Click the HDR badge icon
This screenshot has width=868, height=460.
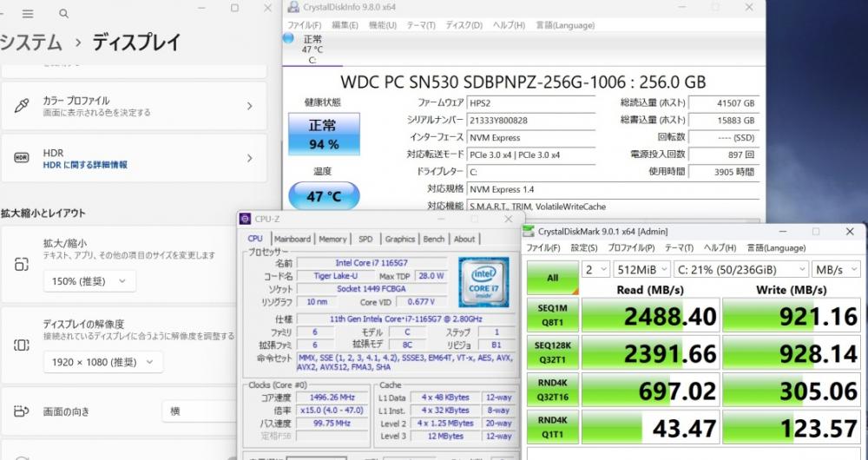tap(21, 158)
